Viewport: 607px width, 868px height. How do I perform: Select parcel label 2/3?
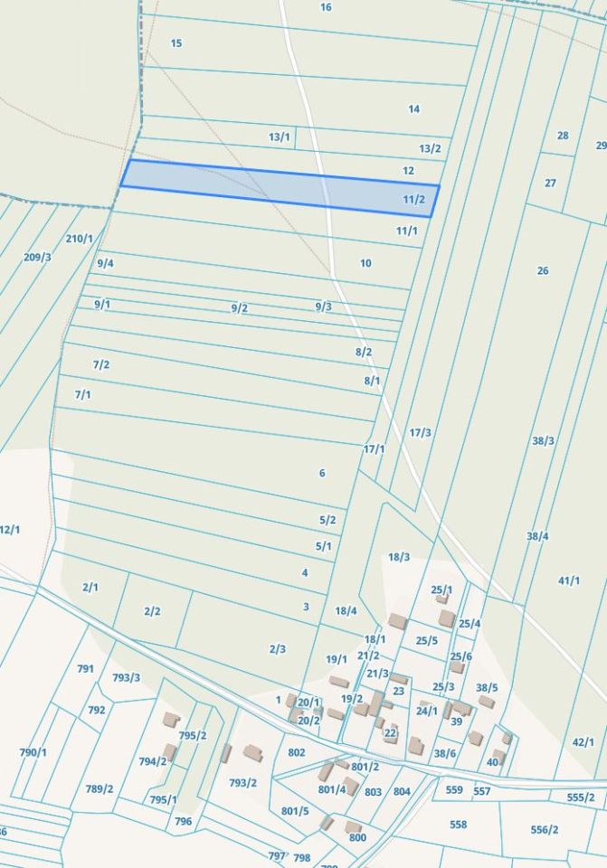pos(278,649)
